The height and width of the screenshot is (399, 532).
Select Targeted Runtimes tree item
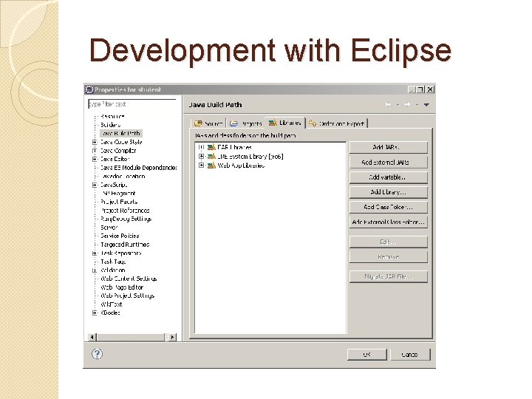click(125, 245)
